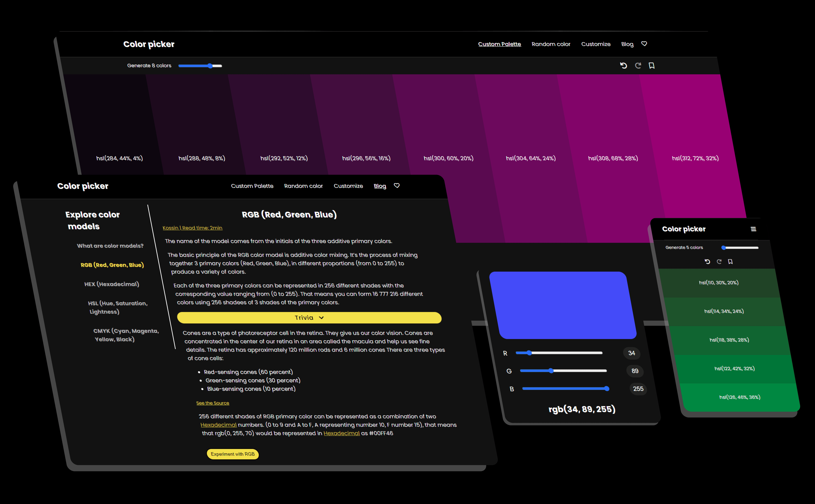Follow the Hexadecimal link in the article

pos(218,425)
